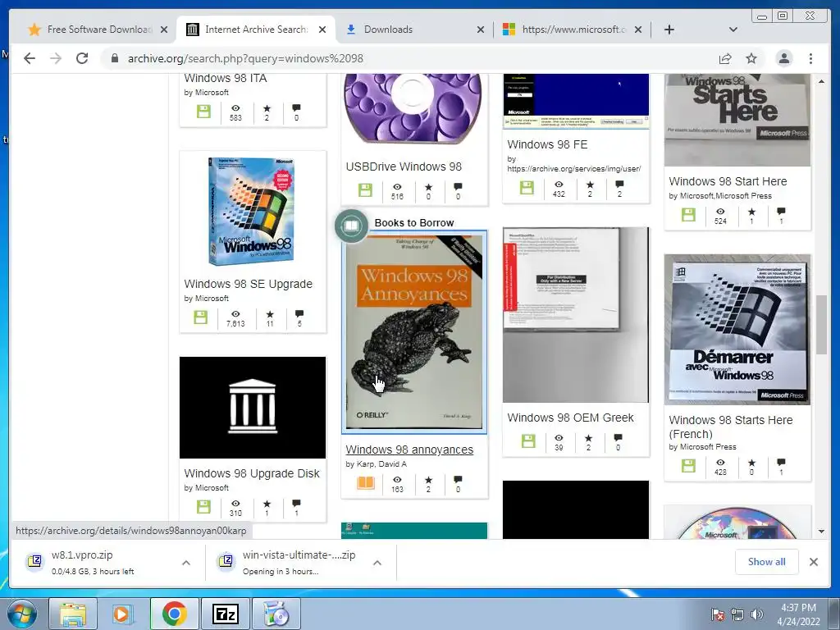Go back to the previous page
The height and width of the screenshot is (630, 840).
click(x=30, y=58)
